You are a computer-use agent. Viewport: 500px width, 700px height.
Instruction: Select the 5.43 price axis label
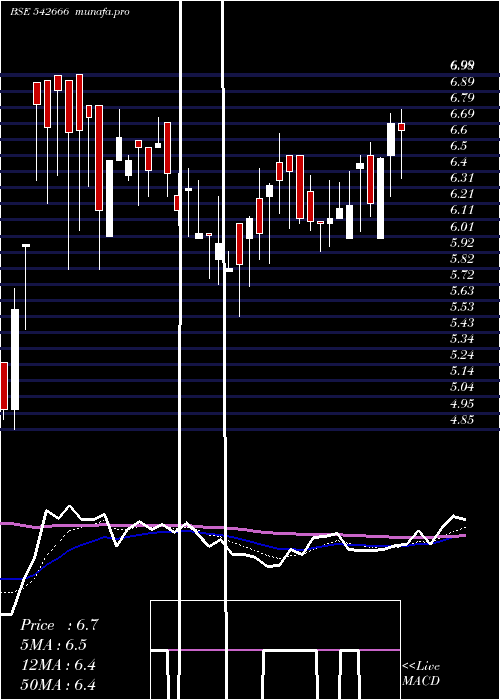coord(462,323)
